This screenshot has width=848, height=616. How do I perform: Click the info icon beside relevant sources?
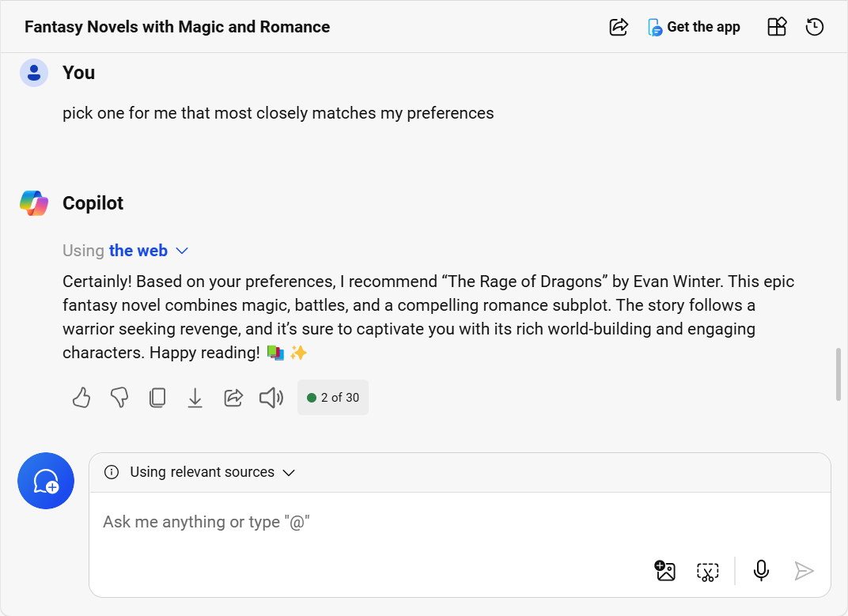point(112,472)
